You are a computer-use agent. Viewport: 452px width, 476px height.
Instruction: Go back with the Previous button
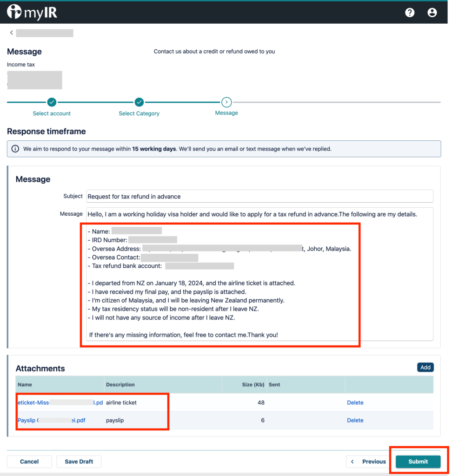369,462
